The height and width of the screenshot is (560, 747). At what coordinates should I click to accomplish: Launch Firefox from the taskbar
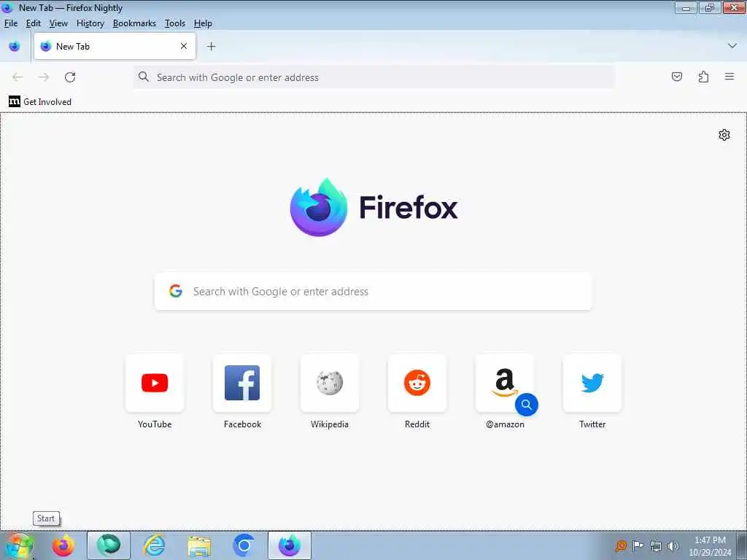pos(63,545)
